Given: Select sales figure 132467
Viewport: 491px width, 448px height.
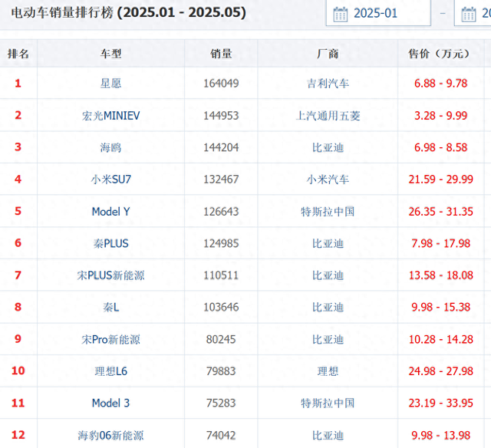Looking at the screenshot, I should [221, 180].
